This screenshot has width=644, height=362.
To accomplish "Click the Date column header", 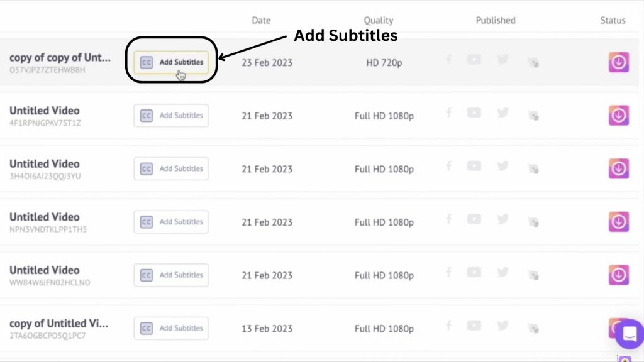I will pyautogui.click(x=261, y=20).
